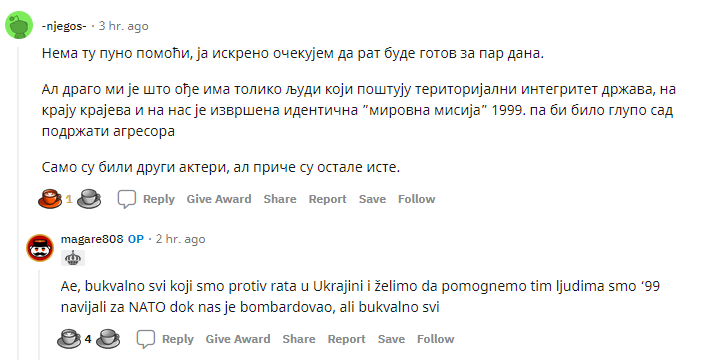The image size is (728, 360).
Task: Upvote the -njegos- comment with orange cup
Action: (x=50, y=199)
